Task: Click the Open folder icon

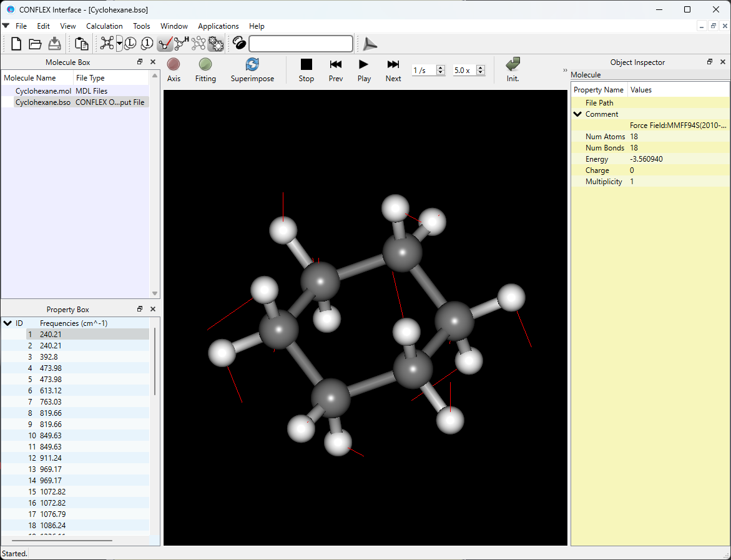Action: point(35,44)
